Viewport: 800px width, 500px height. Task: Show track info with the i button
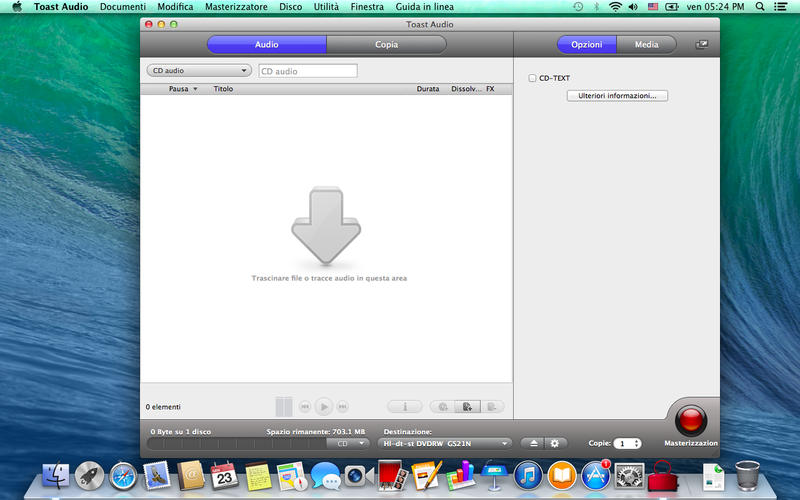tap(405, 407)
